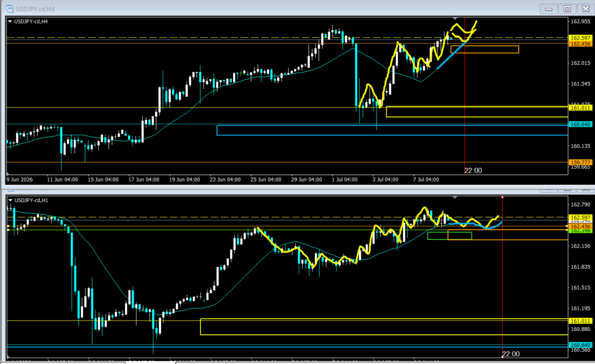Select the red vertical line on H1 chart

click(x=503, y=277)
